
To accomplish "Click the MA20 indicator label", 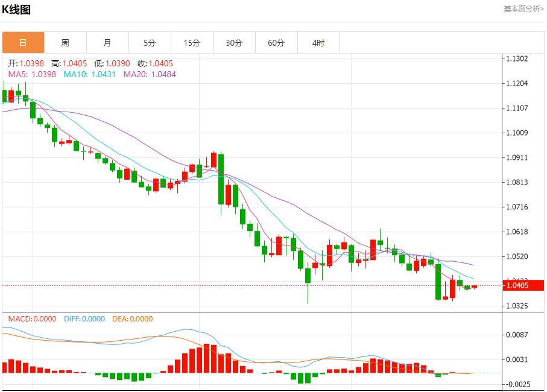I will pos(150,74).
